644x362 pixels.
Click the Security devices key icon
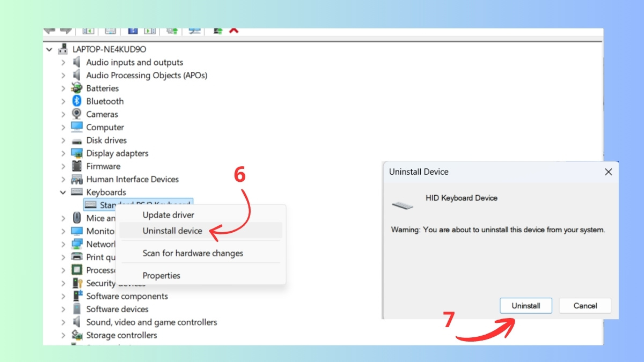(77, 283)
